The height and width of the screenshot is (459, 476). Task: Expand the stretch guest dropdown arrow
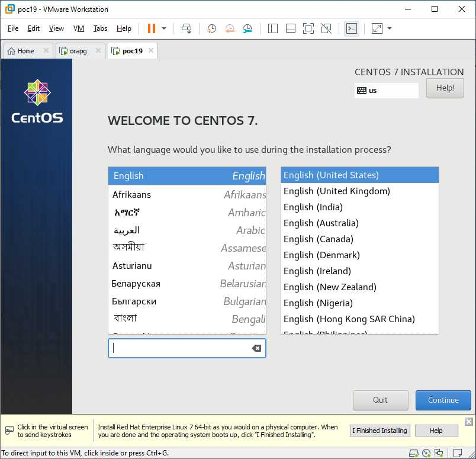point(390,28)
